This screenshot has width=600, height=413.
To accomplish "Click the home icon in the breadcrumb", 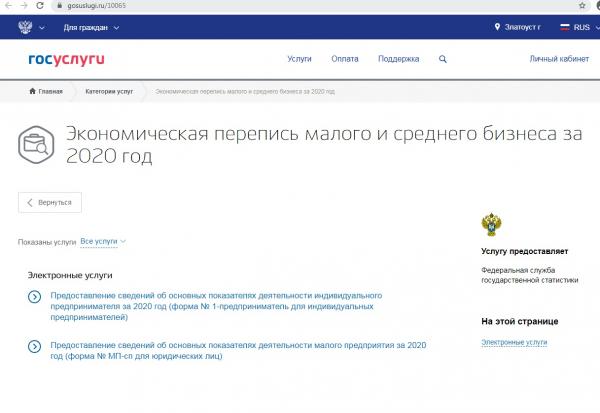I will tap(33, 91).
